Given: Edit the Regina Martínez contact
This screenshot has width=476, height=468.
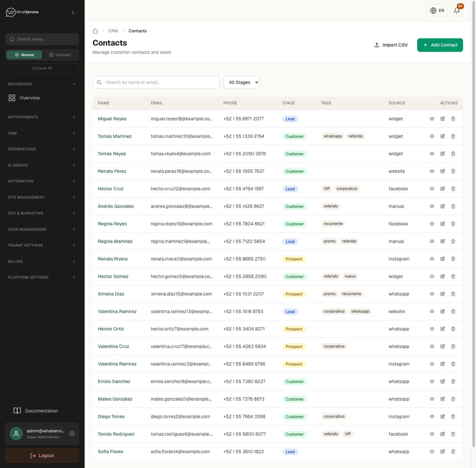Looking at the screenshot, I should (x=443, y=241).
